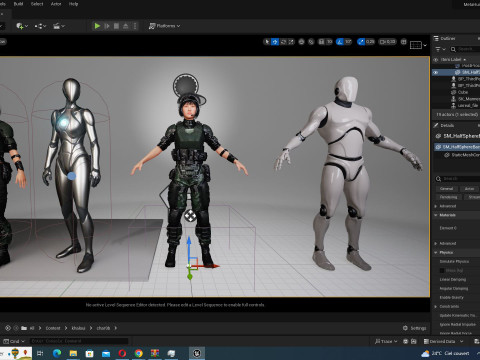Open the Actor menu
This screenshot has width=480, height=360.
point(56,4)
